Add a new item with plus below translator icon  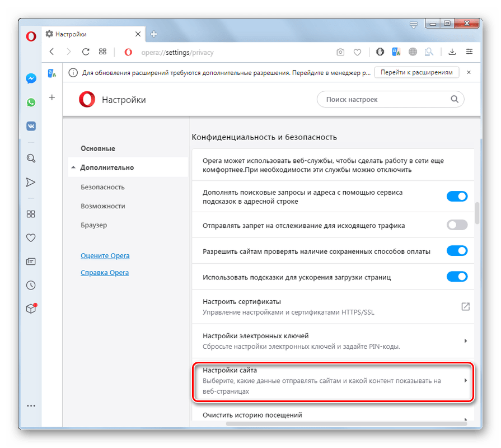tap(51, 97)
